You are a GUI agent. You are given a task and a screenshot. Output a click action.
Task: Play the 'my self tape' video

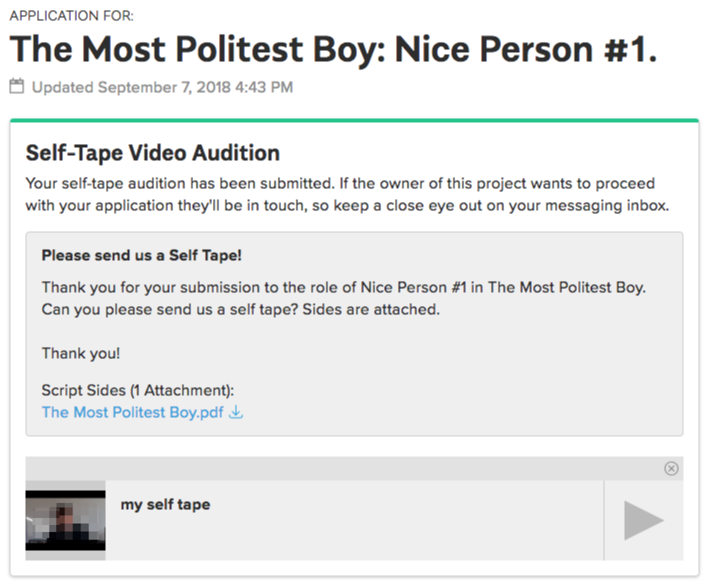tap(643, 520)
